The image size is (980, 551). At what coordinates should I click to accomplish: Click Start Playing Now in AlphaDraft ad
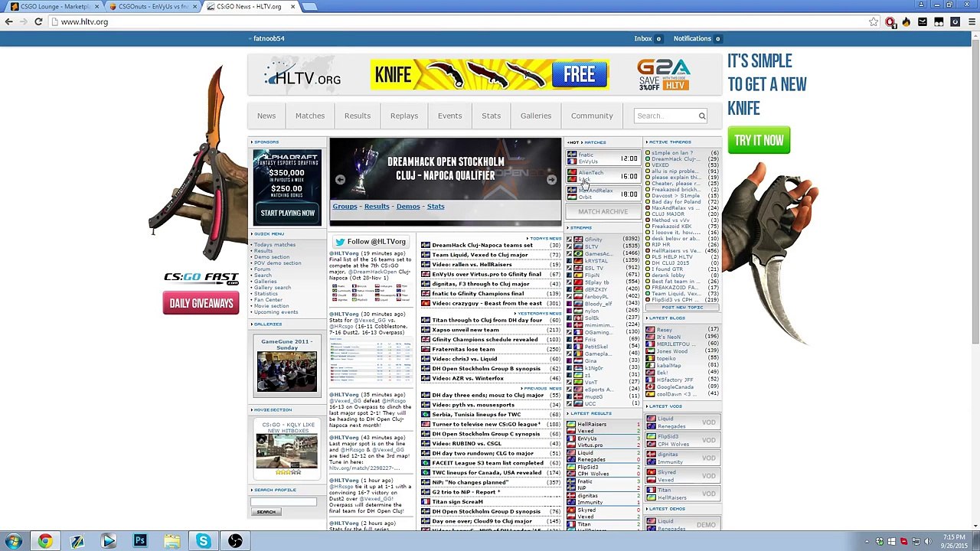[287, 214]
